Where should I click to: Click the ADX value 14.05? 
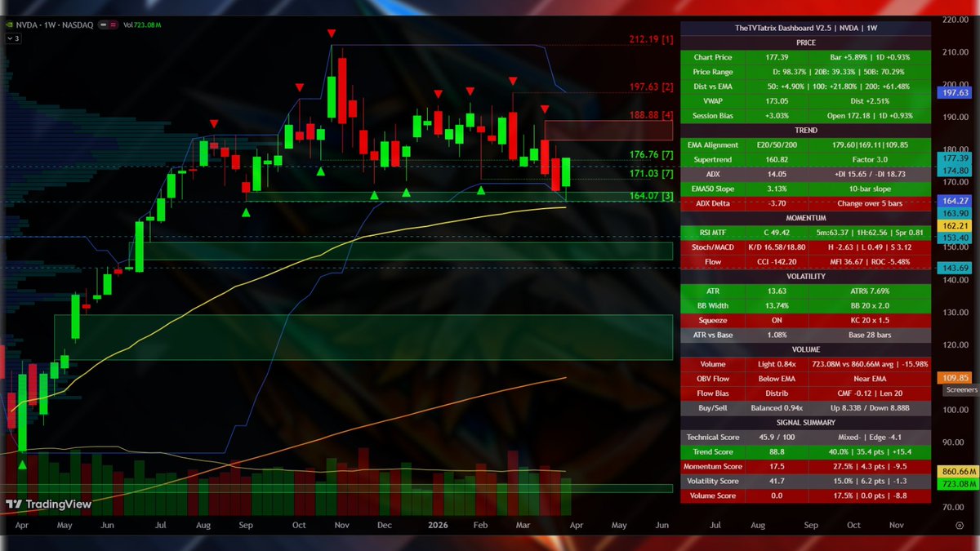coord(777,174)
